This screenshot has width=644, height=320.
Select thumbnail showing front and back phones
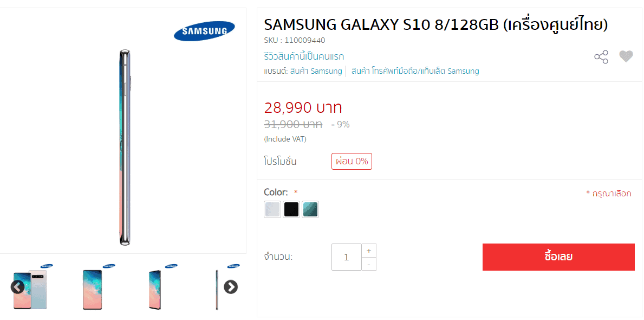31,287
